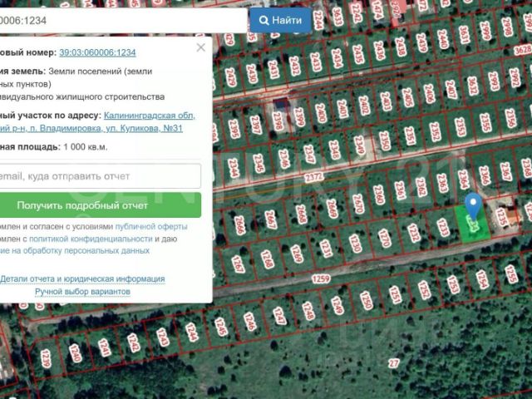Select parcel labeled 1269 on map
The image size is (532, 399).
click(296, 254)
